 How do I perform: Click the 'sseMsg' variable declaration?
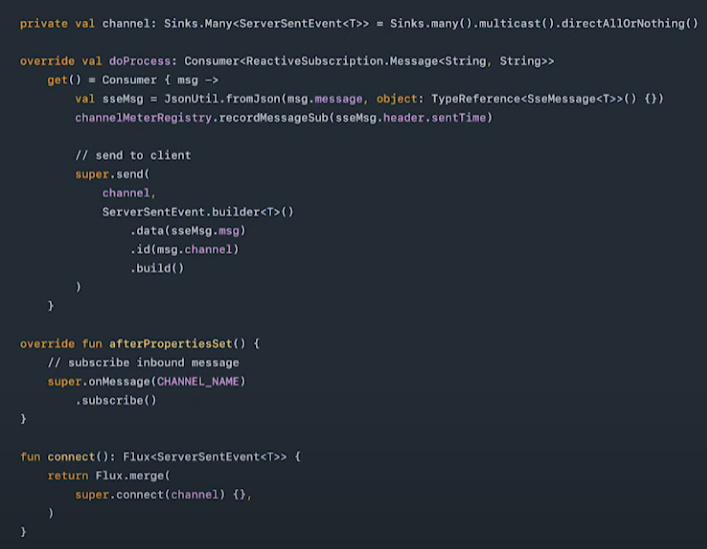click(123, 99)
